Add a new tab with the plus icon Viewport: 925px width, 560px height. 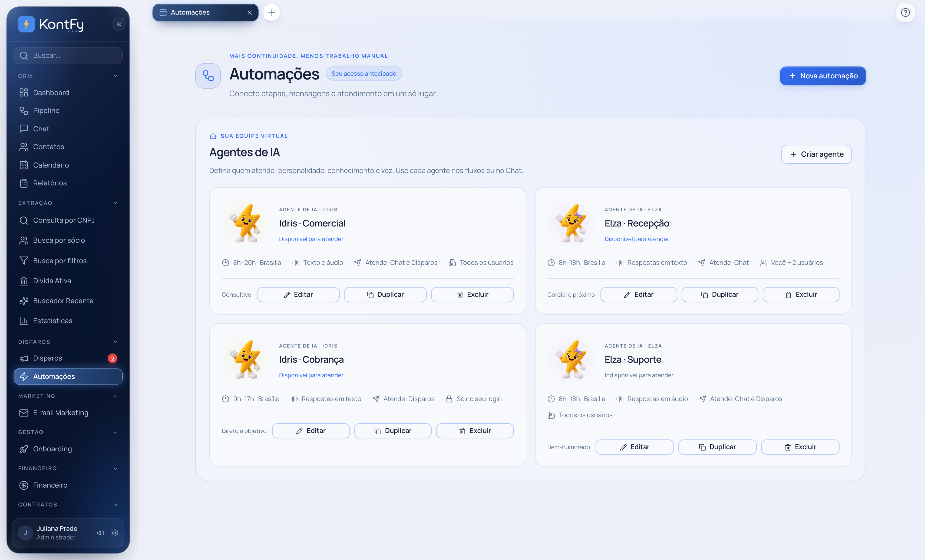[x=272, y=12]
